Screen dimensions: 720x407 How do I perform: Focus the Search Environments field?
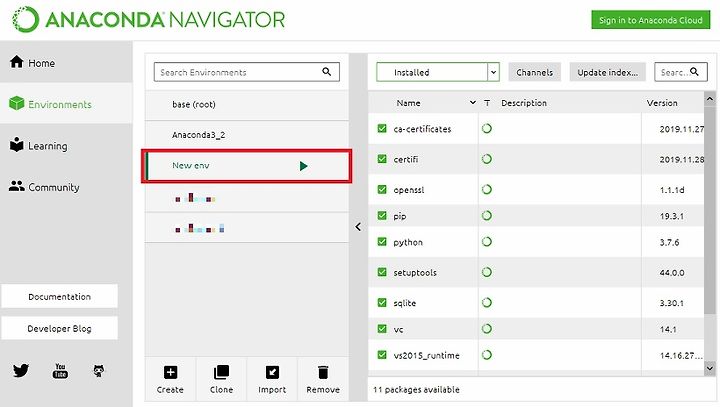coord(247,72)
